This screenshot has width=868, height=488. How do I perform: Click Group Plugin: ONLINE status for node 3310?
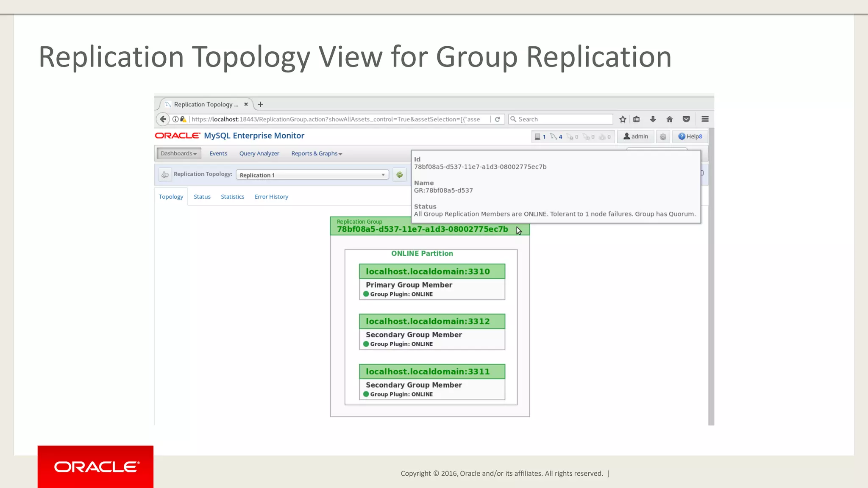tap(398, 294)
